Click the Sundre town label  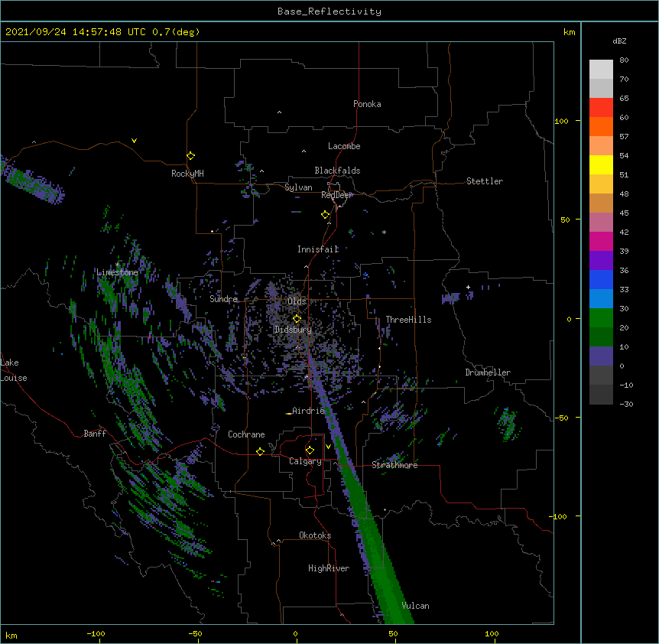pos(223,299)
